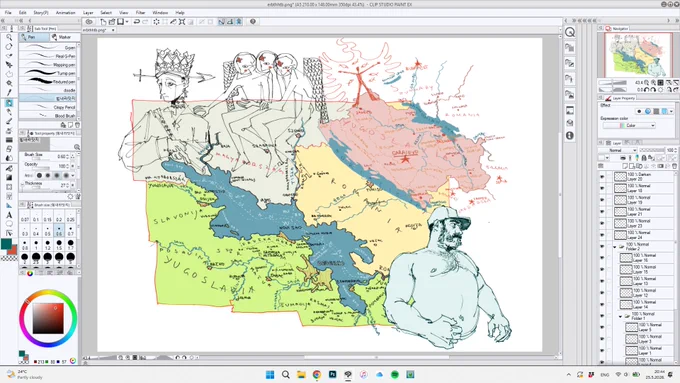
Task: Click New raster layer icon in Layer palette
Action: pyautogui.click(x=624, y=166)
